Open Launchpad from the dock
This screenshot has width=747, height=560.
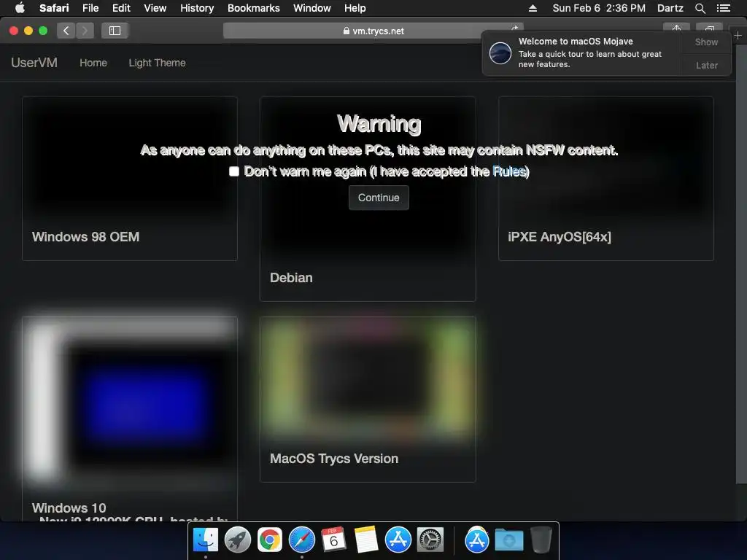pyautogui.click(x=238, y=540)
